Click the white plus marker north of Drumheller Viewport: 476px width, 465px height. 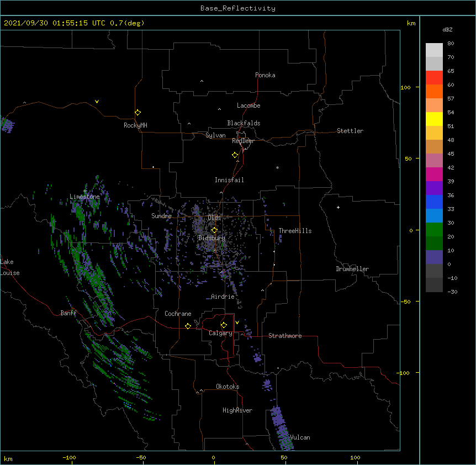point(338,207)
